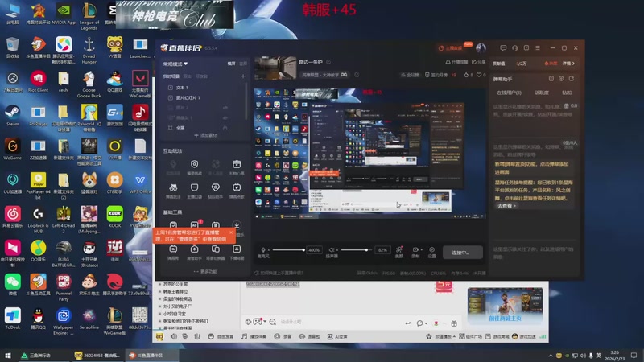Adjust the 麦克风 volume slider
This screenshot has width=644, height=362.
pyautogui.click(x=288, y=249)
